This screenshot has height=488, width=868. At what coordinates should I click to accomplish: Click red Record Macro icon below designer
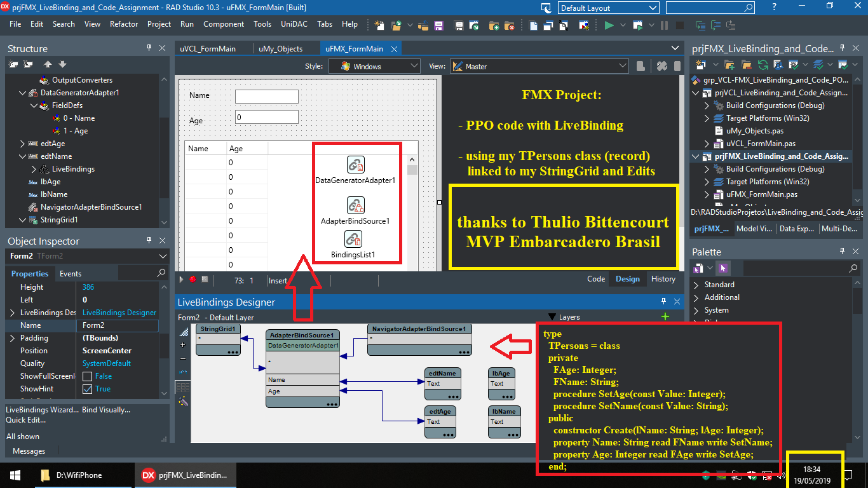(193, 280)
